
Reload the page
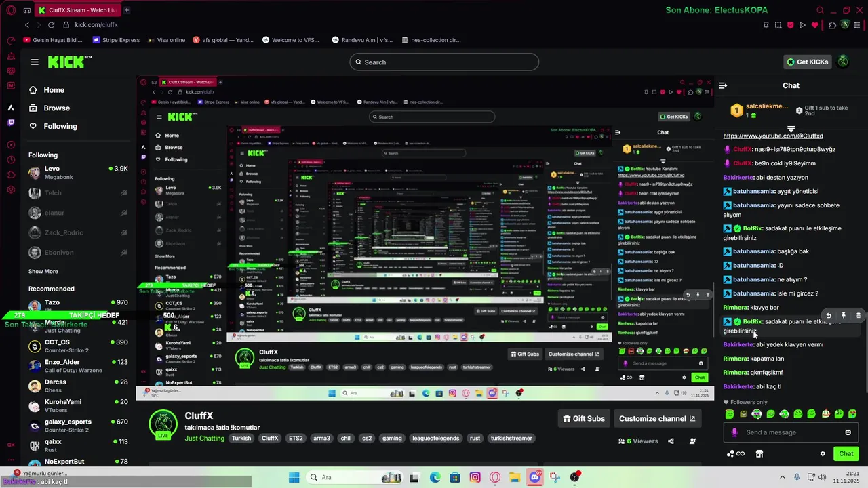[x=51, y=25]
